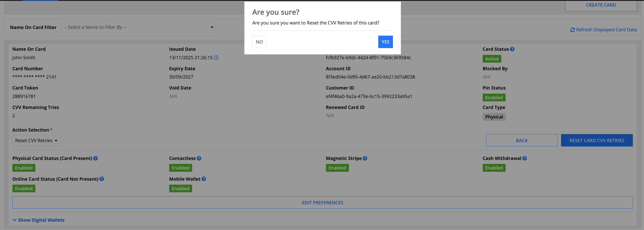Image resolution: width=644 pixels, height=230 pixels.
Task: Click the Card Status help icon
Action: click(x=512, y=49)
